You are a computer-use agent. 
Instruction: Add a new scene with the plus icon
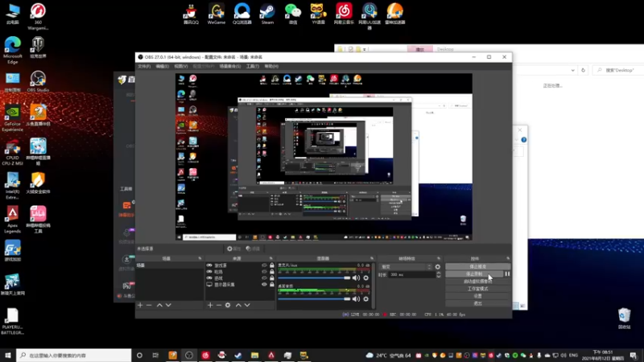[140, 305]
